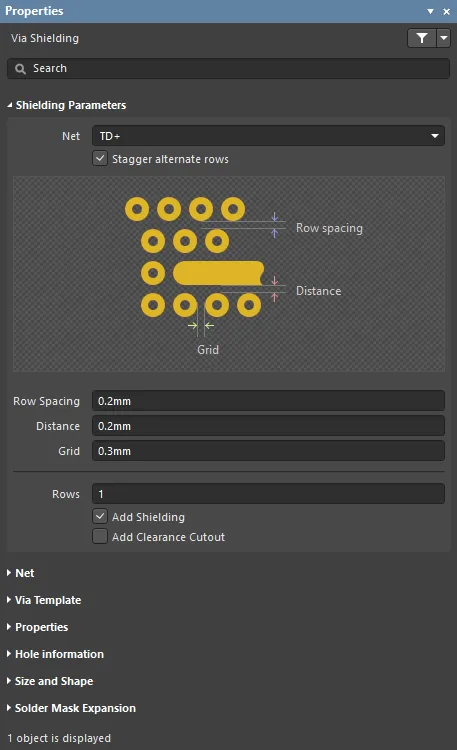Toggle Stagger alternate rows checkbox
The height and width of the screenshot is (750, 457).
pos(100,158)
